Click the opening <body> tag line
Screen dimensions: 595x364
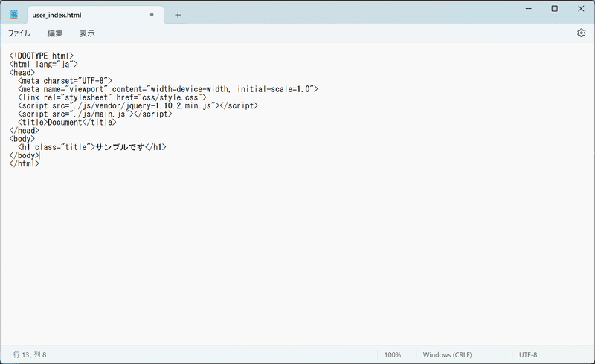pyautogui.click(x=22, y=139)
